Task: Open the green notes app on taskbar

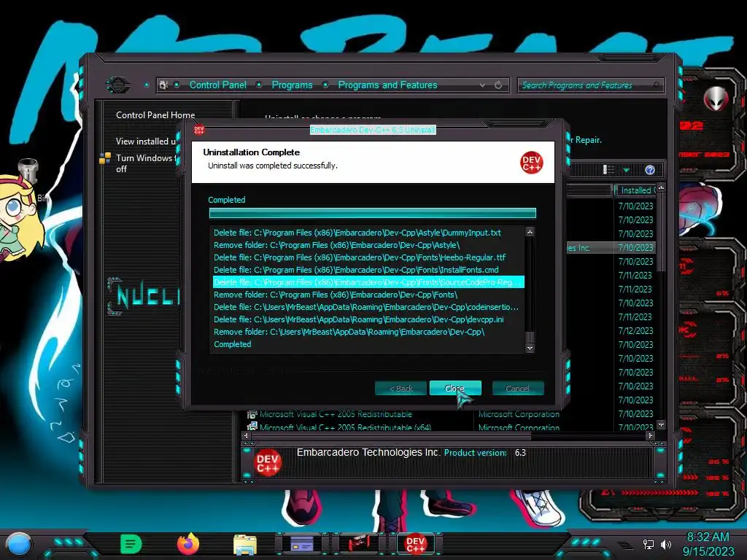Action: pyautogui.click(x=131, y=544)
